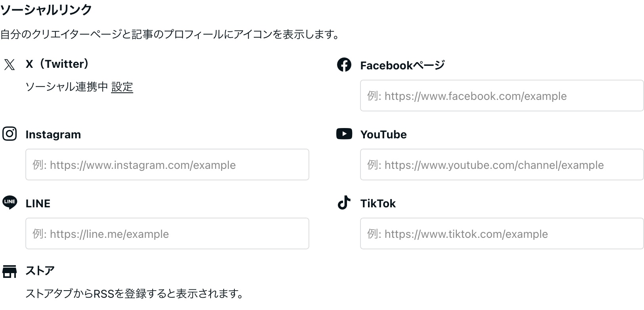The height and width of the screenshot is (310, 644).
Task: Click the ソーシャルリンク section heading
Action: click(x=46, y=10)
